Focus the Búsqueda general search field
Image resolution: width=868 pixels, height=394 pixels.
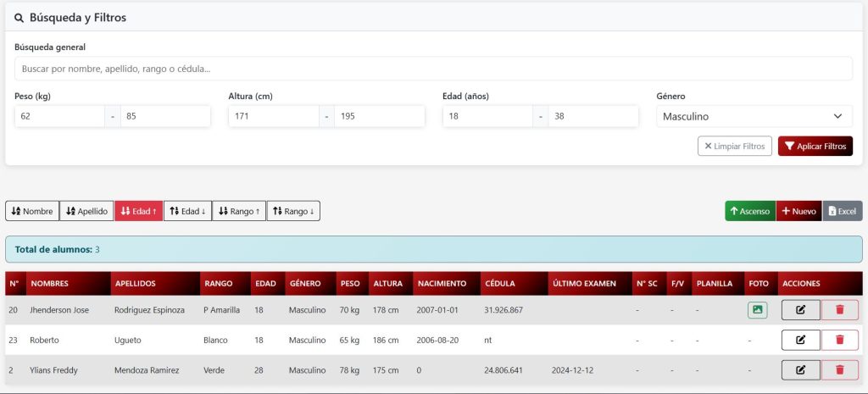[433, 69]
